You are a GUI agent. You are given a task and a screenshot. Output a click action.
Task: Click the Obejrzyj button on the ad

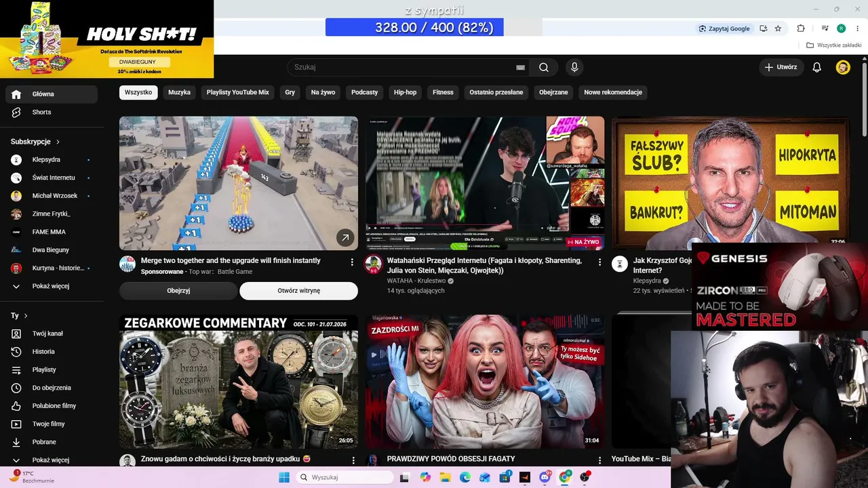pos(178,291)
